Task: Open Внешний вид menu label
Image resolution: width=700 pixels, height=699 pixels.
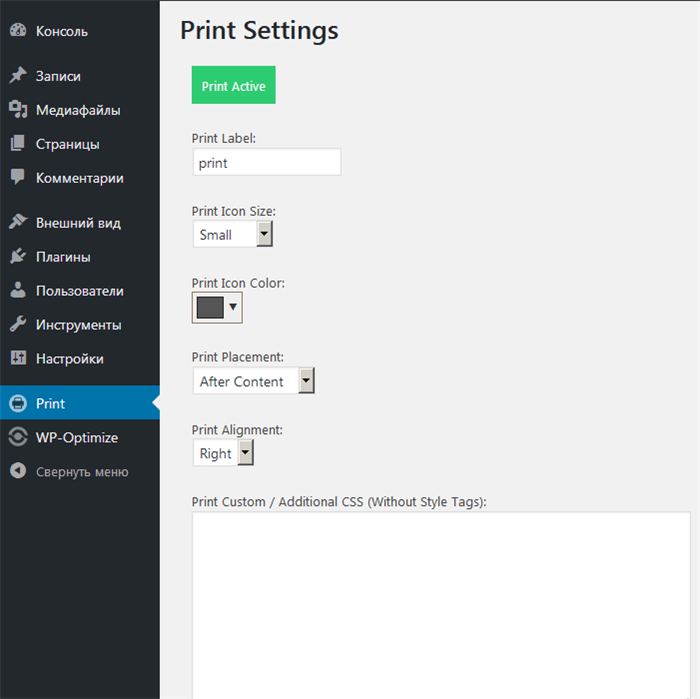Action: [x=78, y=223]
